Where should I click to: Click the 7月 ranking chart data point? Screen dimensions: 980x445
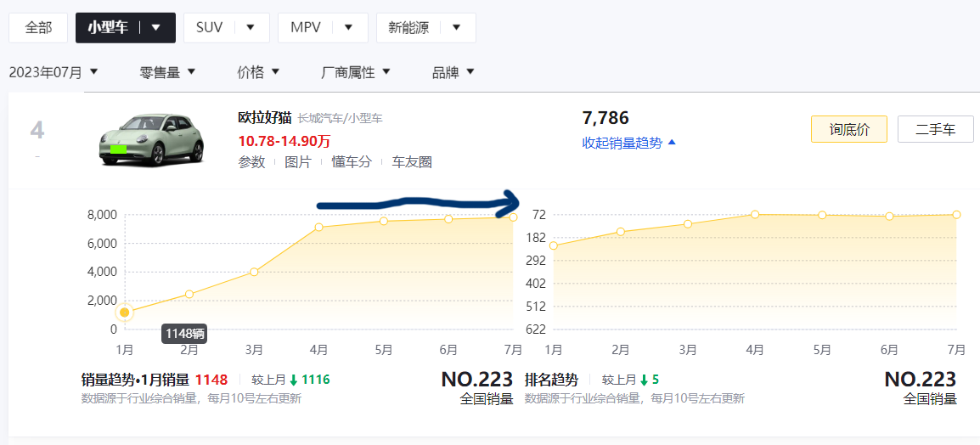tap(957, 215)
